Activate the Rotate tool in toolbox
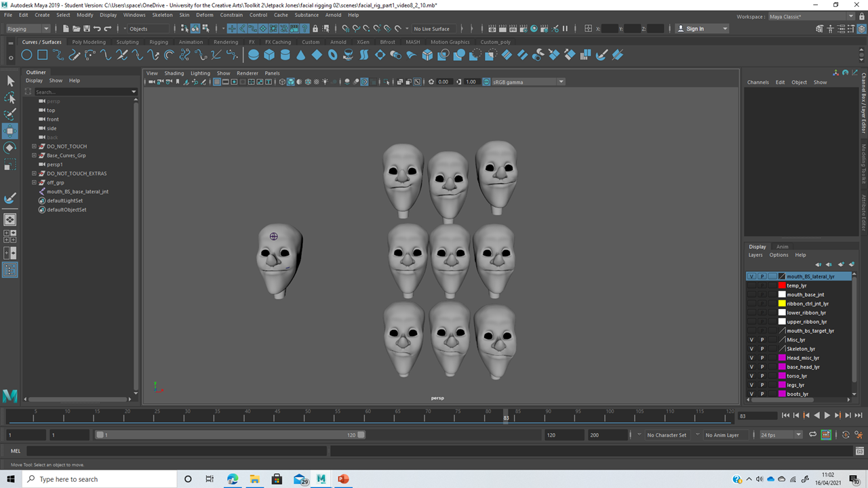868x488 pixels. pyautogui.click(x=10, y=148)
